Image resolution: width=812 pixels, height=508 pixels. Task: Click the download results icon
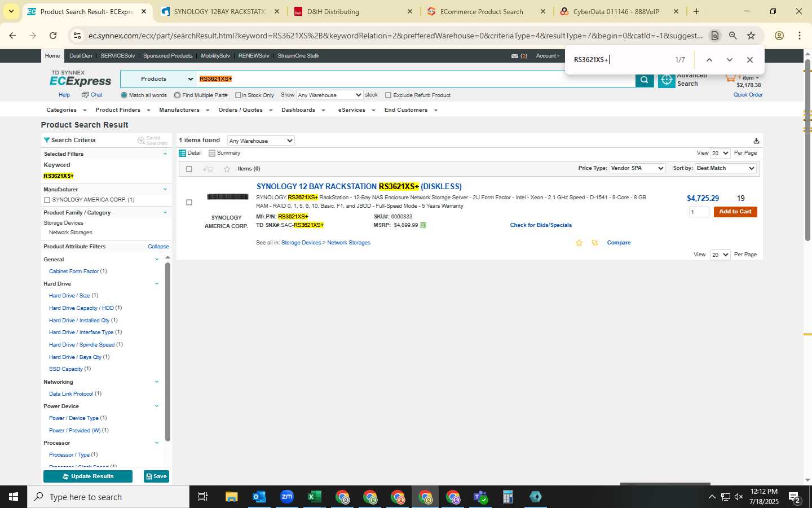tap(756, 141)
